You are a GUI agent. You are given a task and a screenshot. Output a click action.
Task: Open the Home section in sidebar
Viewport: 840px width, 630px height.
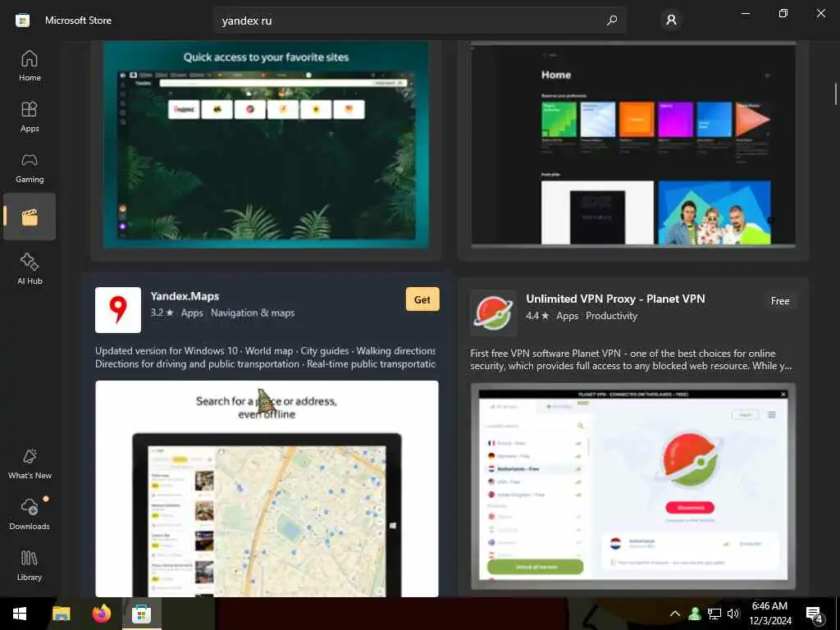point(30,66)
